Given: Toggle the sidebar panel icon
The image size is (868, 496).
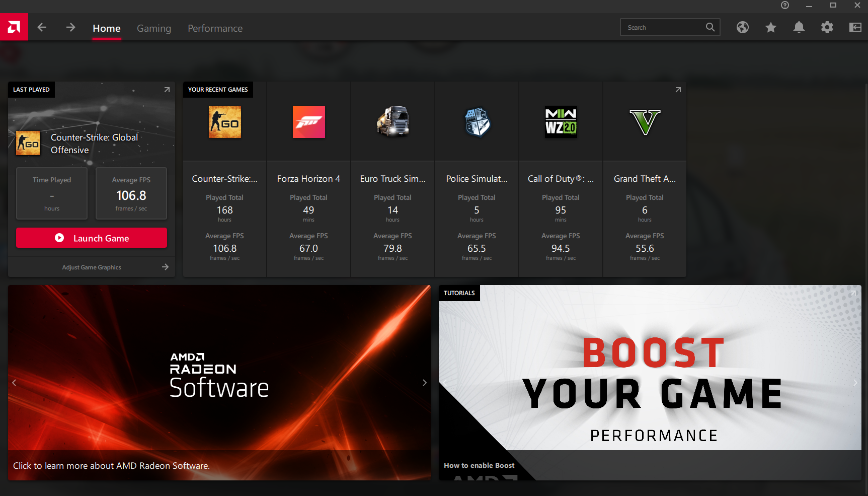Looking at the screenshot, I should click(x=855, y=27).
